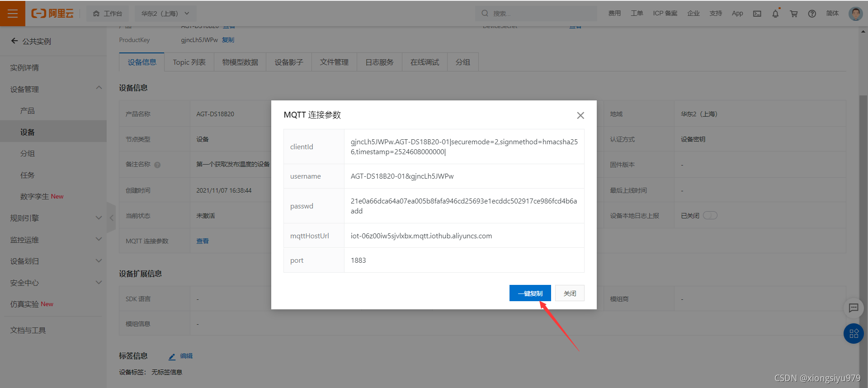Image resolution: width=868 pixels, height=388 pixels.
Task: Click the 一键复制 button
Action: [x=530, y=293]
